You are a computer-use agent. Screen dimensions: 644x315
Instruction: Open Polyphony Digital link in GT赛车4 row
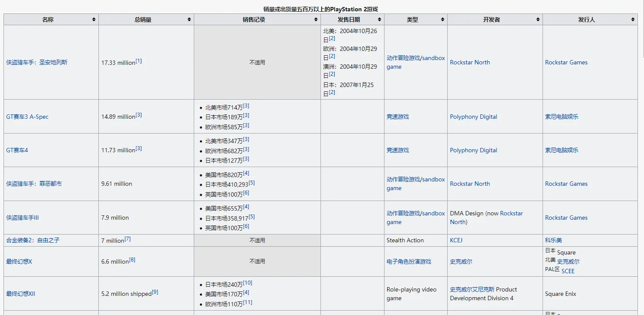pos(473,150)
